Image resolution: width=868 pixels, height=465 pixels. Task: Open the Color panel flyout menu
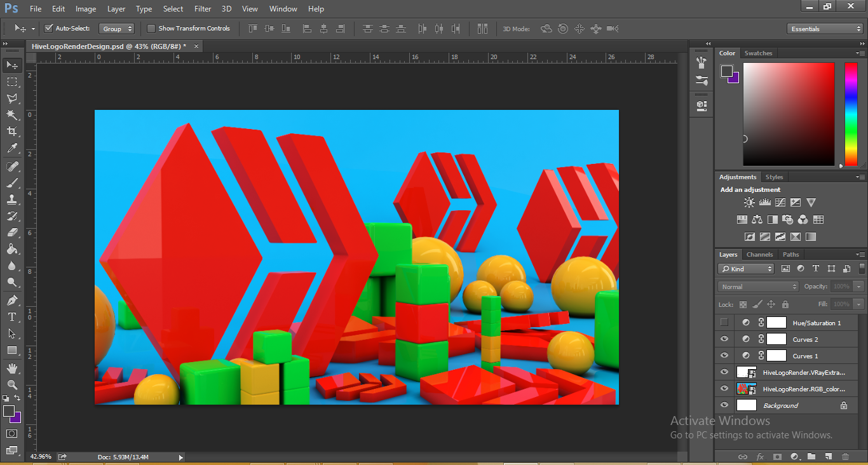860,53
